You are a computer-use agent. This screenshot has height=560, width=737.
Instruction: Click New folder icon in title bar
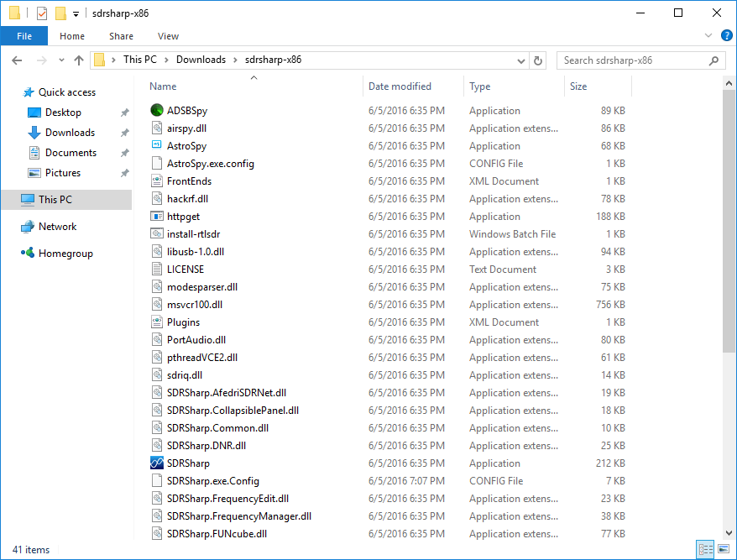tap(60, 13)
